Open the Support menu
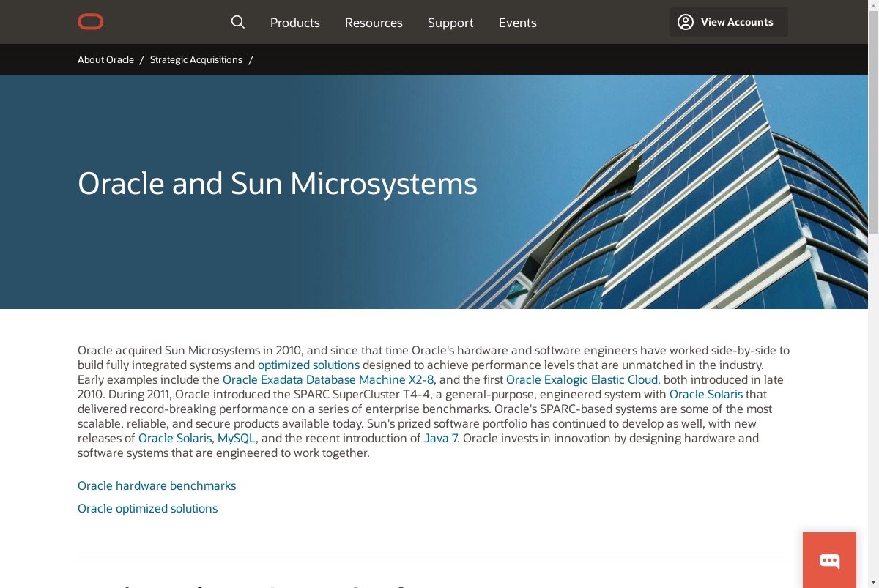 coord(450,23)
